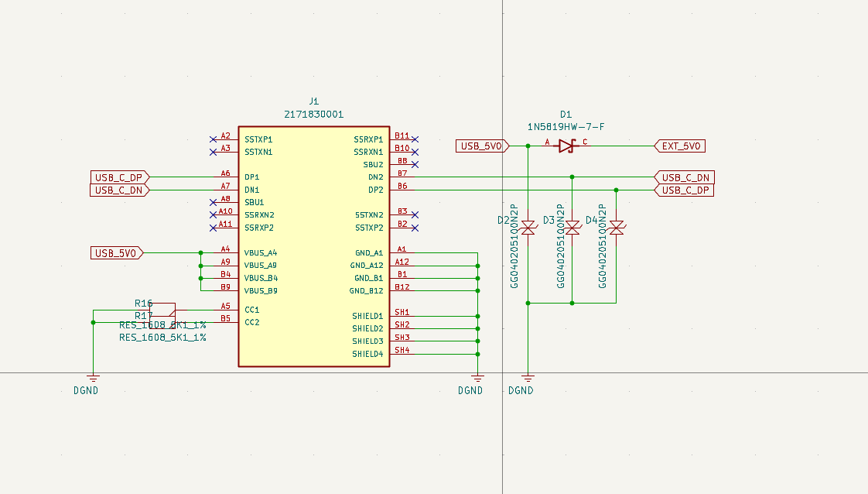Image resolution: width=868 pixels, height=494 pixels.
Task: Click the SHIELD1 pin name
Action: coord(367,316)
